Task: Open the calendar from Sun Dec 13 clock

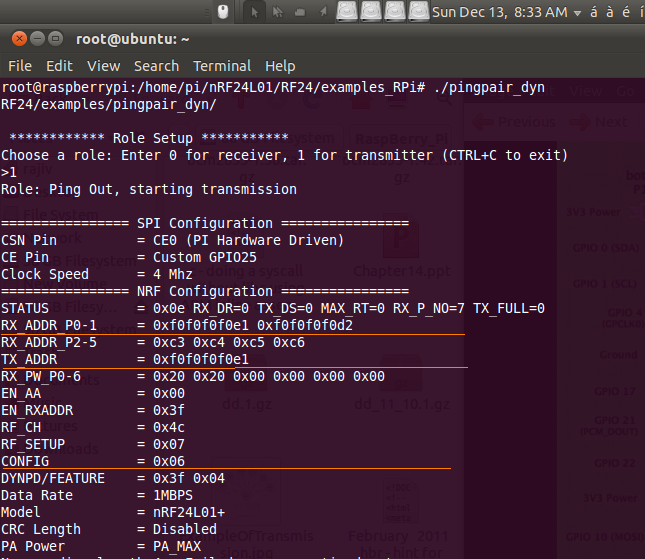Action: tap(500, 12)
